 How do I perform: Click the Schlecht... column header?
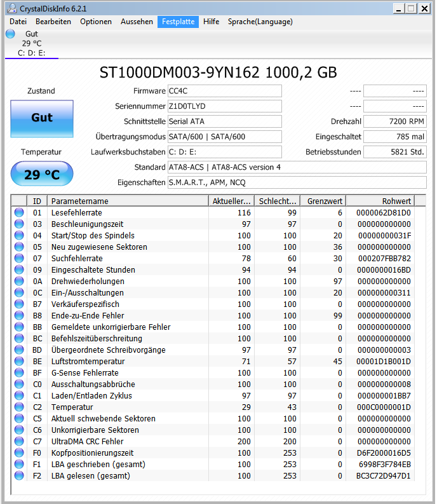pos(278,201)
